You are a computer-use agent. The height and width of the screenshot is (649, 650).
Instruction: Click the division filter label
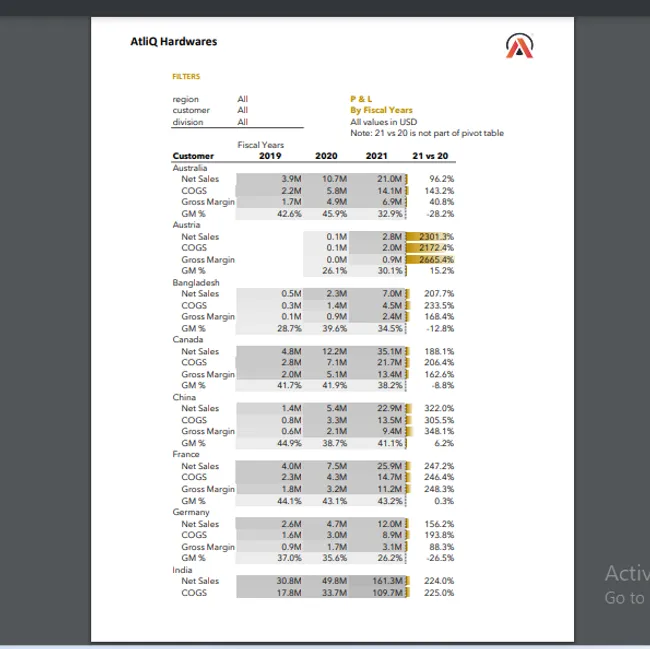click(x=188, y=122)
